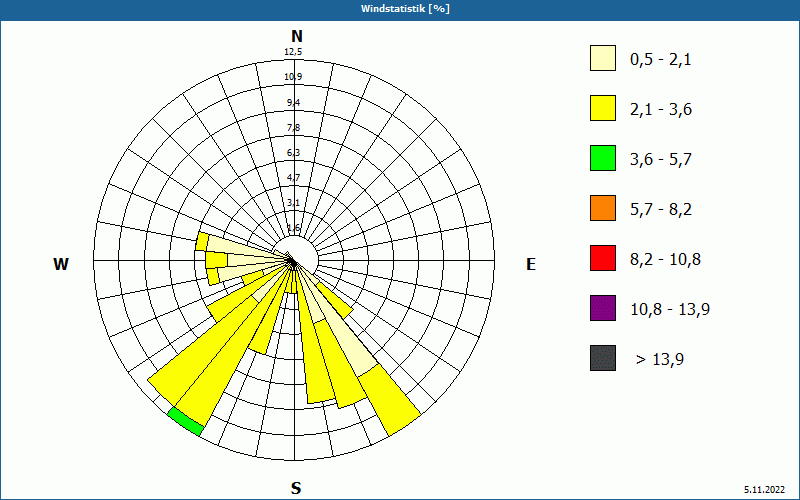
Task: Click the red 8,2 - 10,8 legend swatch
Action: [603, 258]
